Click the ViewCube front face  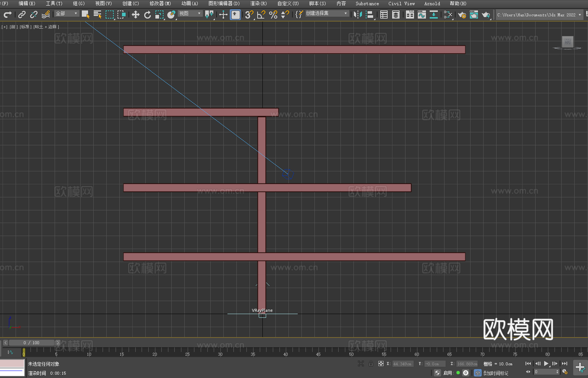(568, 42)
